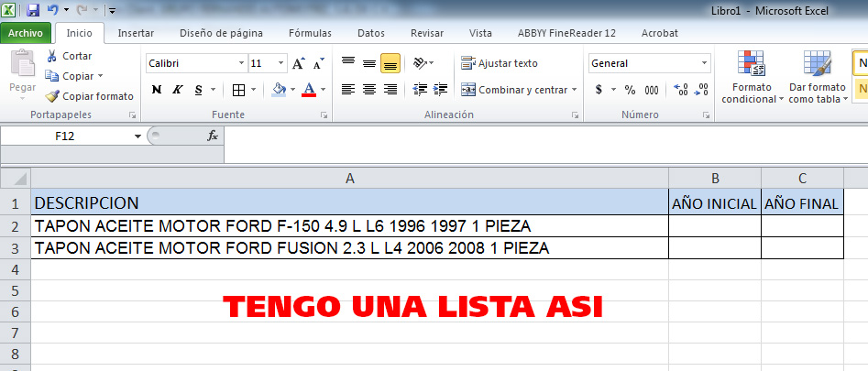Open the Customize Quick Access Toolbar arrow
The height and width of the screenshot is (371, 868).
(111, 10)
